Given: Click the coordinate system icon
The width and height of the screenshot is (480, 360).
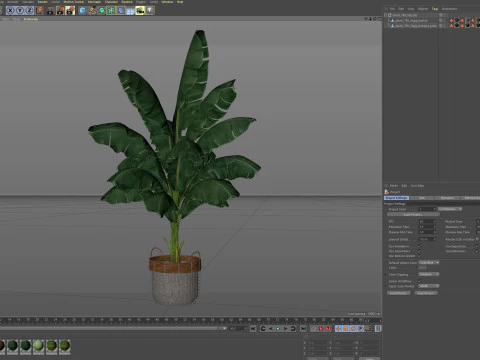Looking at the screenshot, I should [x=39, y=11].
